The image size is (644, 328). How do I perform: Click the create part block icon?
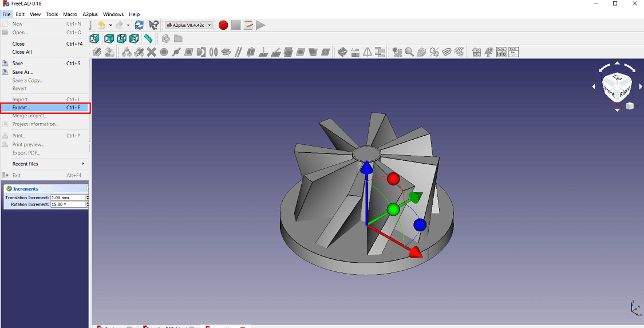coord(165,38)
